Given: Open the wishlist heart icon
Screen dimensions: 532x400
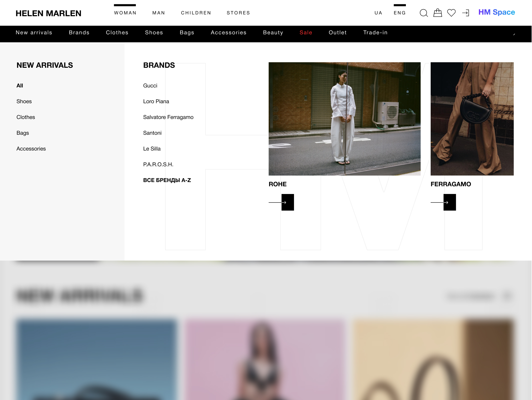Looking at the screenshot, I should point(451,13).
